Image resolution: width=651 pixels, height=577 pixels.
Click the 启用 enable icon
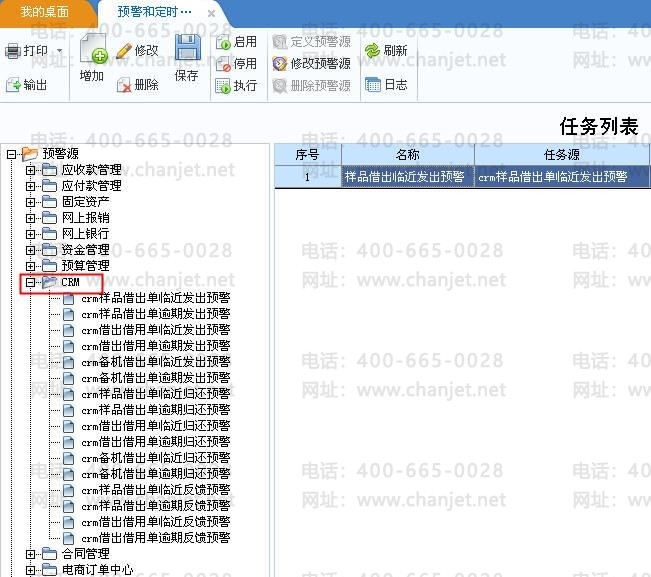pyautogui.click(x=223, y=42)
